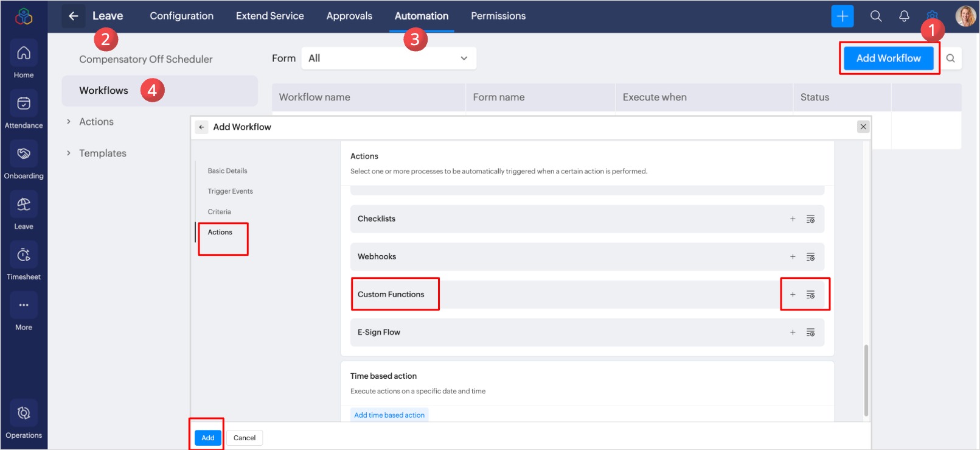
Task: Open list icon next to Webhooks
Action: point(810,257)
